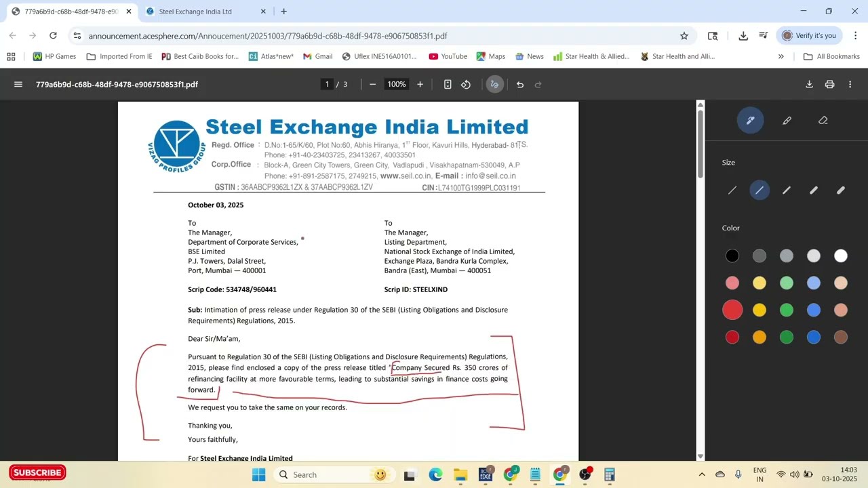Zoom in on the PDF

(x=420, y=85)
